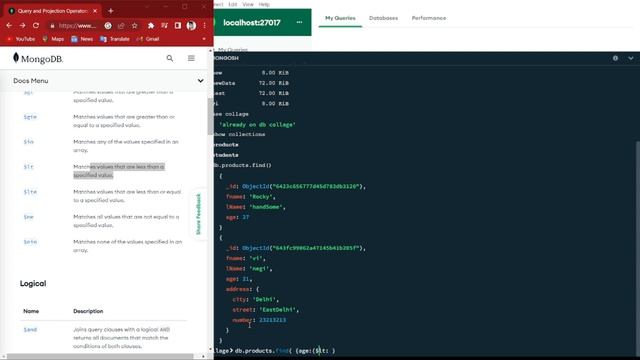Open the Chrome three-dot menu
The width and height of the screenshot is (640, 360).
(204, 26)
